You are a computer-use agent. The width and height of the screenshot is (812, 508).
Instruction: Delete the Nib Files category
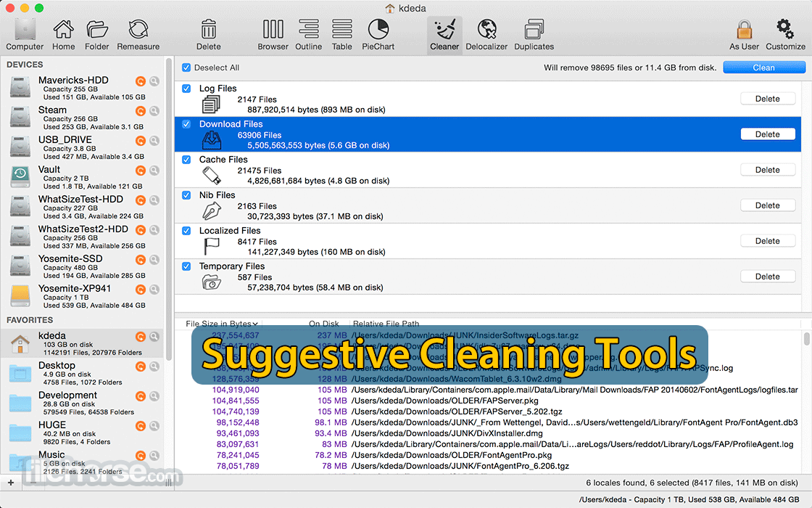(x=768, y=205)
